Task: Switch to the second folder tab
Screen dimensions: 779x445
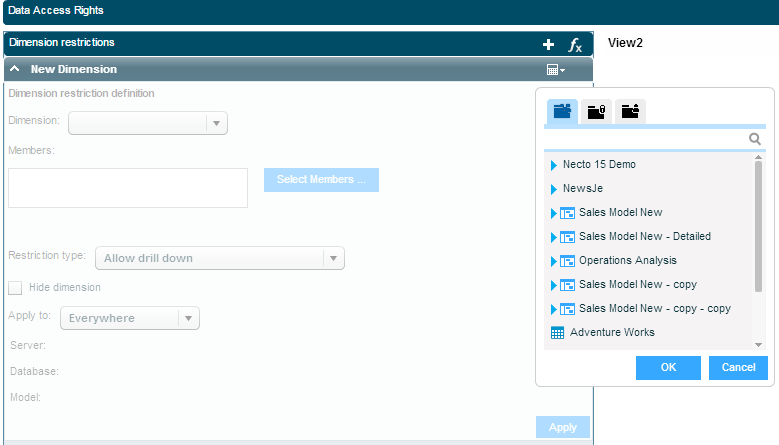Action: (x=596, y=112)
